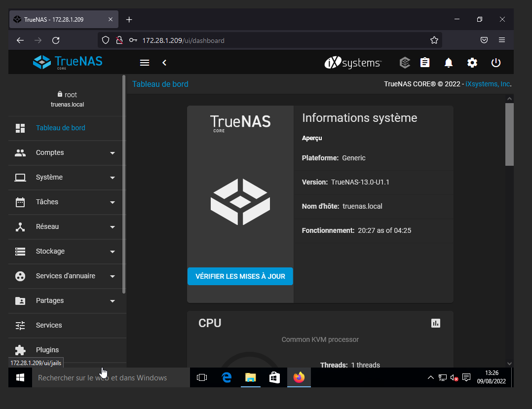
Task: Click the Partages folder icon
Action: click(20, 301)
